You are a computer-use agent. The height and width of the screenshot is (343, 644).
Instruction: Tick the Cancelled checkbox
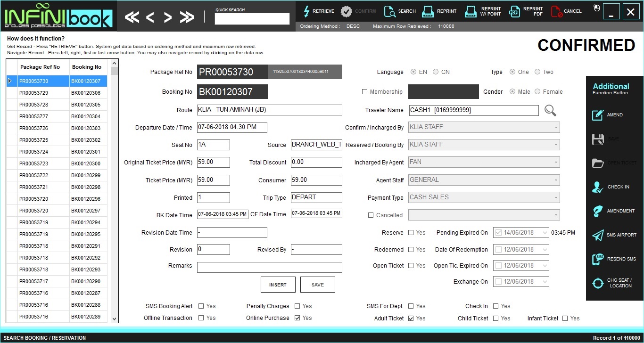coord(371,215)
